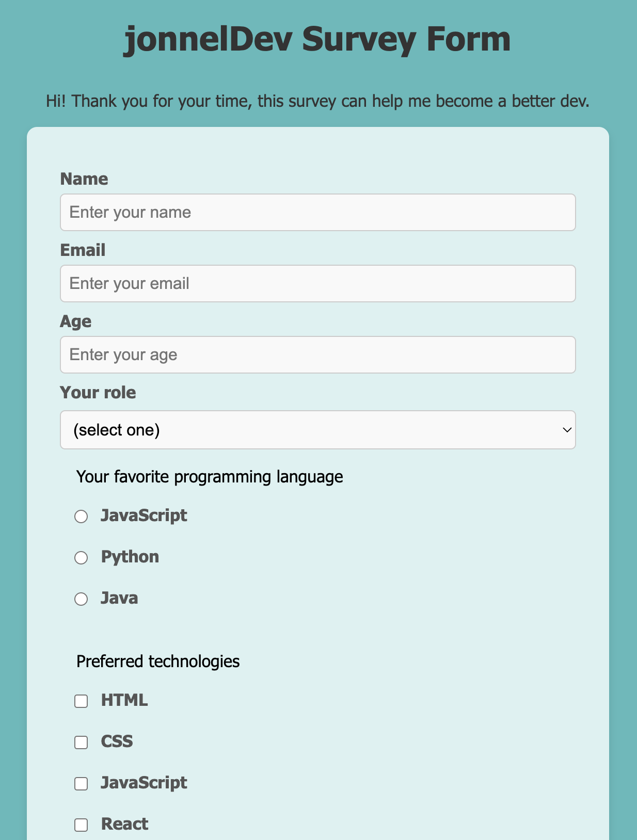The width and height of the screenshot is (637, 840).
Task: Click the Your favorite programming language legend
Action: tap(210, 477)
